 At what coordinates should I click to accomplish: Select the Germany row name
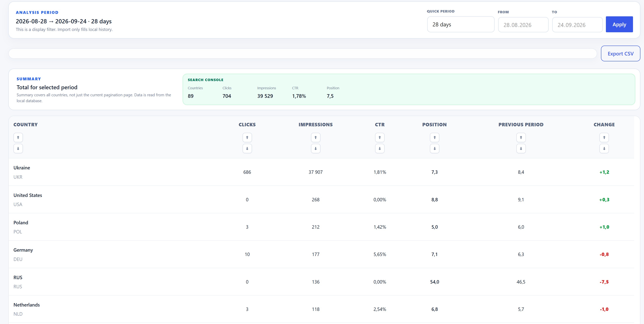click(x=23, y=250)
